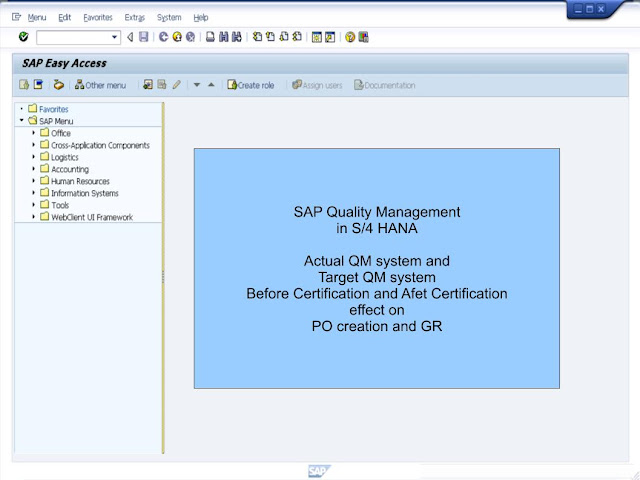The image size is (640, 480).
Task: Click the Save disk icon
Action: pos(144,37)
